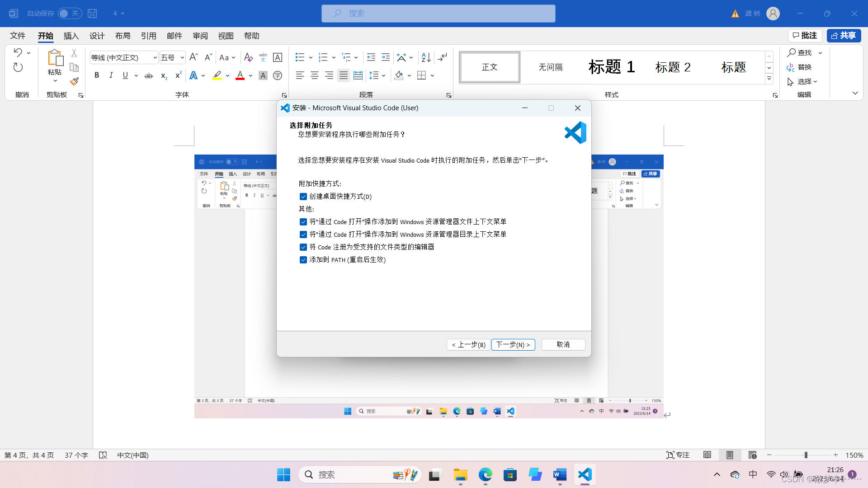868x488 pixels.
Task: Uncheck create desktop shortcut option
Action: 303,197
